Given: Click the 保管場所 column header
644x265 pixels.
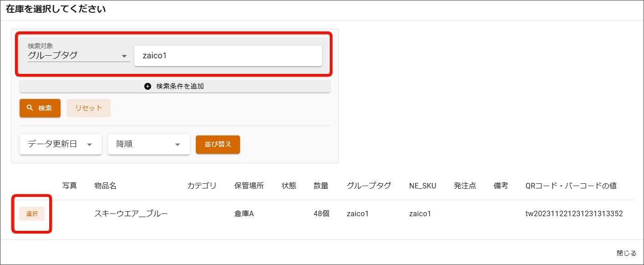Looking at the screenshot, I should pos(249,186).
